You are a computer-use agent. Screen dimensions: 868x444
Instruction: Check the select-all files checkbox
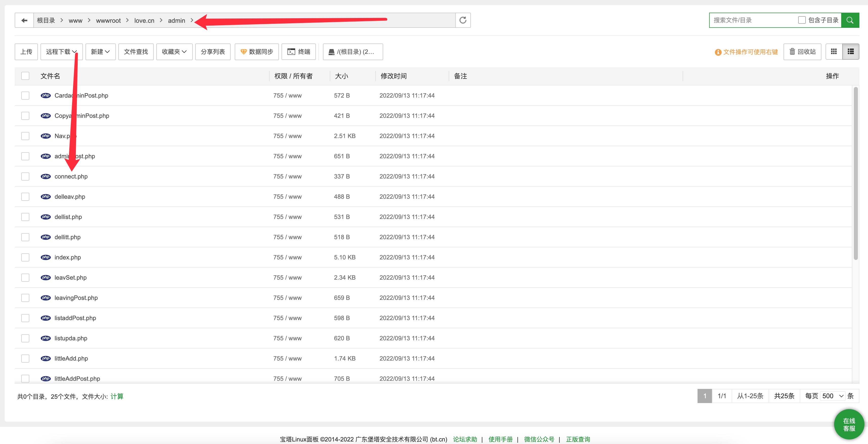[25, 76]
